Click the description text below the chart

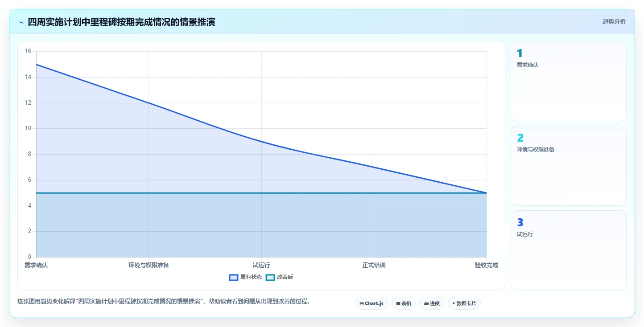point(164,302)
